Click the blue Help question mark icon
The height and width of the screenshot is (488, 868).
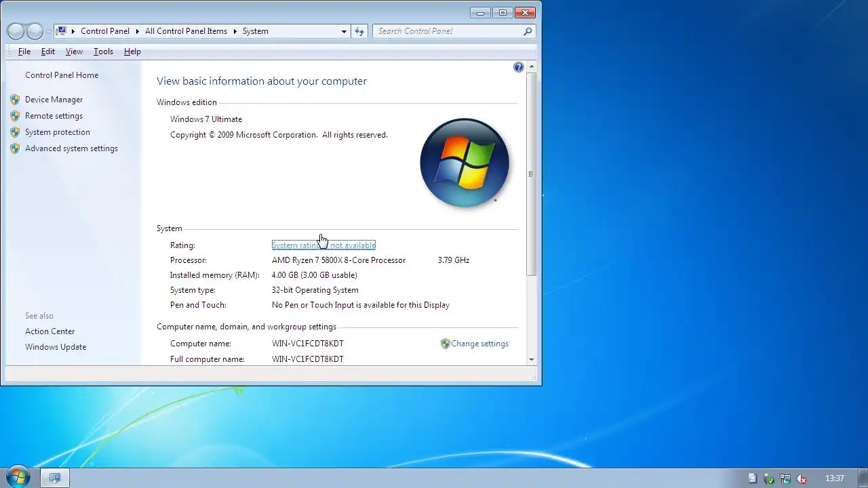point(519,67)
